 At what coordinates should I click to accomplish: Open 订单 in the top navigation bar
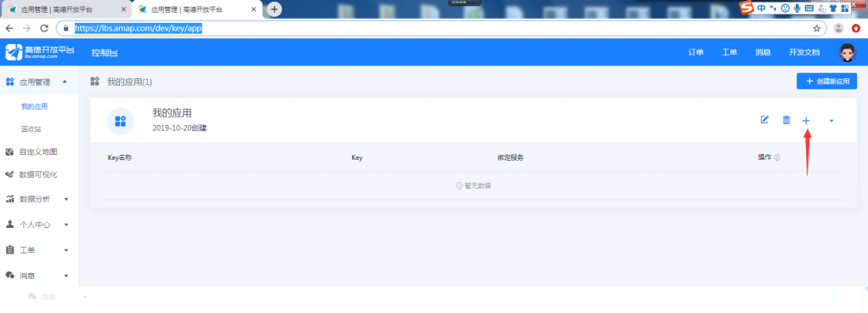tap(695, 52)
